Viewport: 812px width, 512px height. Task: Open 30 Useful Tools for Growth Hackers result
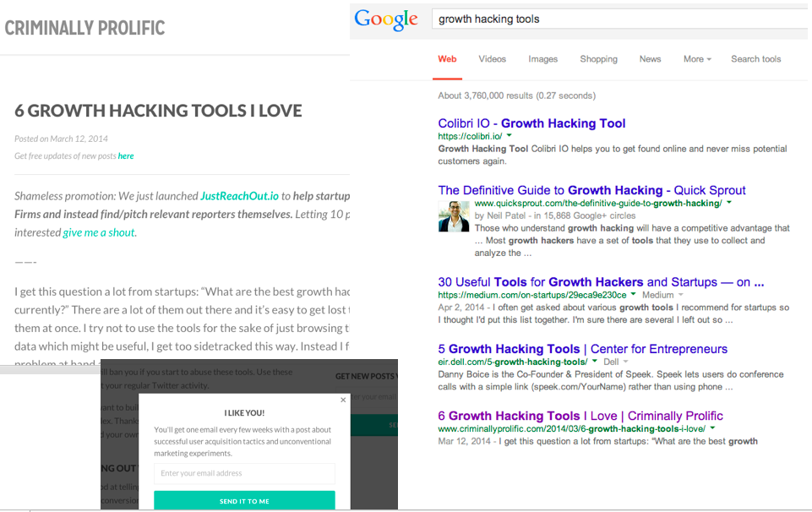pyautogui.click(x=601, y=282)
